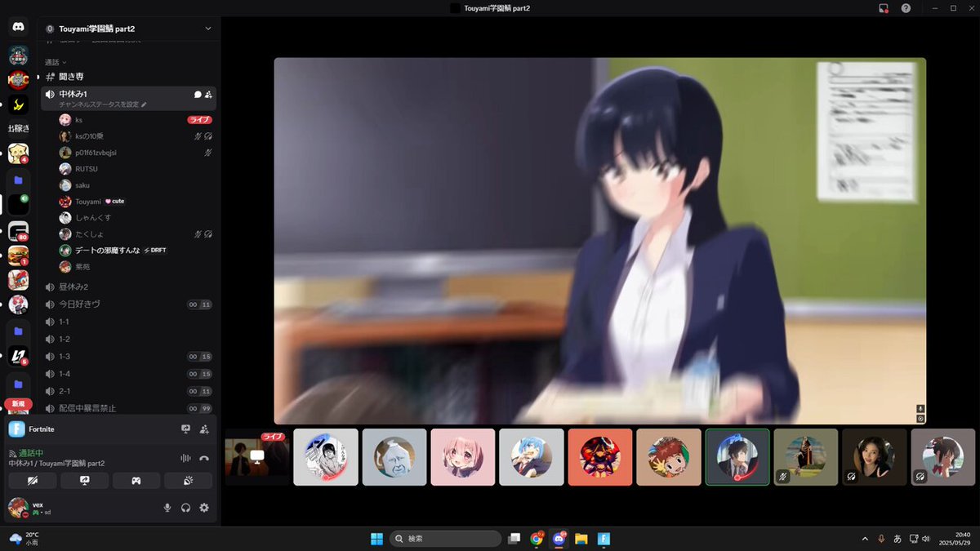Start an activity with gamepad button
Screen dimensions: 980x551
point(136,481)
